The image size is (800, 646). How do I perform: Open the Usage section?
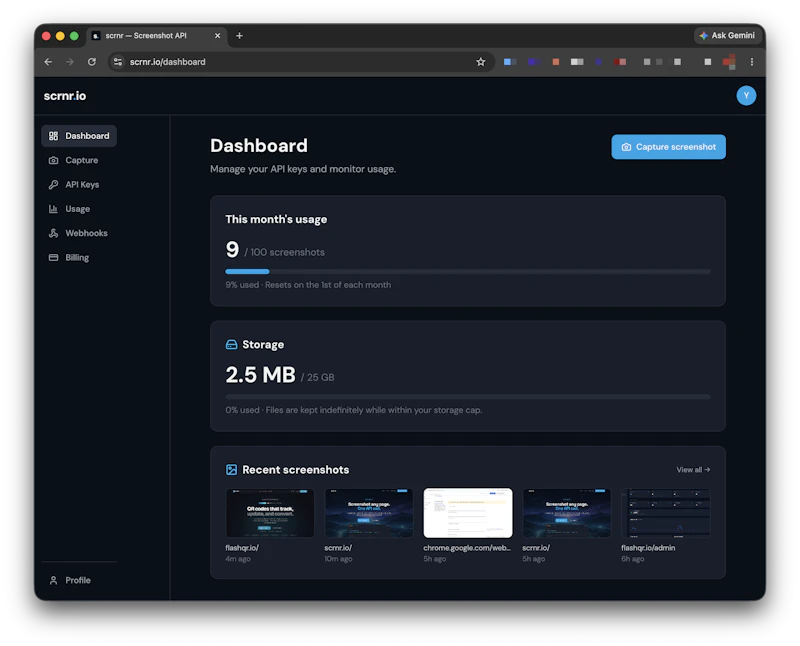click(79, 209)
